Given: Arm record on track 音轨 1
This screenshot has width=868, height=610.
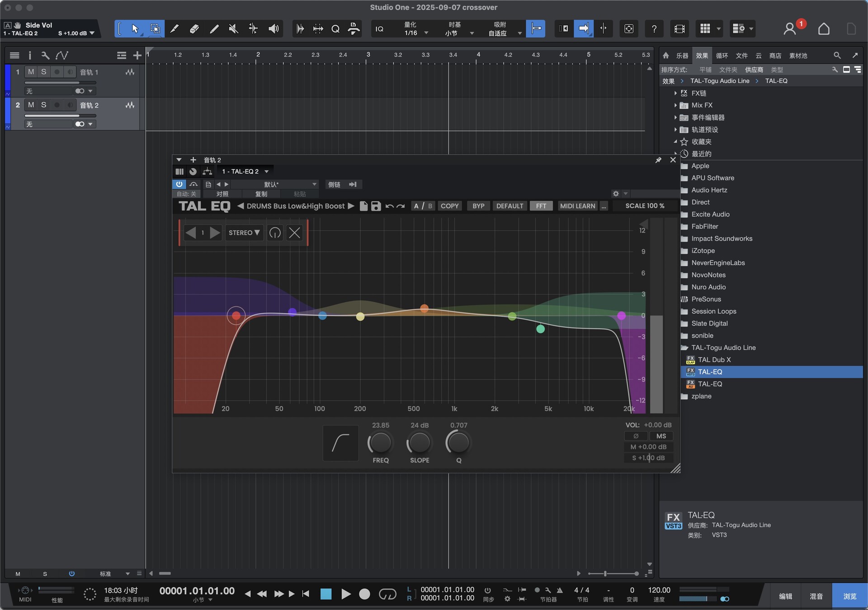Looking at the screenshot, I should (x=57, y=72).
